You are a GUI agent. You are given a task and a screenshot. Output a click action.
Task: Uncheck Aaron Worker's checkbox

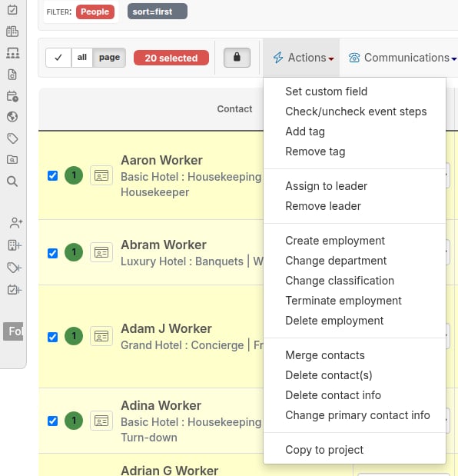[x=52, y=175]
